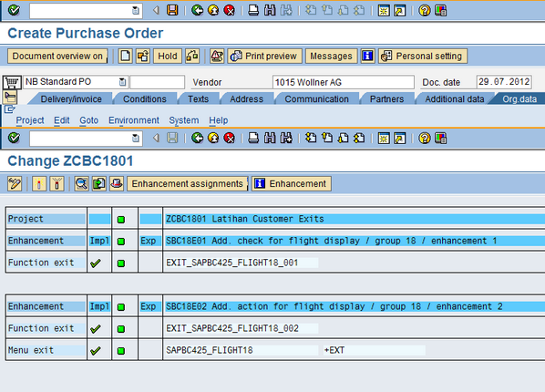Switch to the Partners tab
The image size is (545, 392).
[x=386, y=99]
